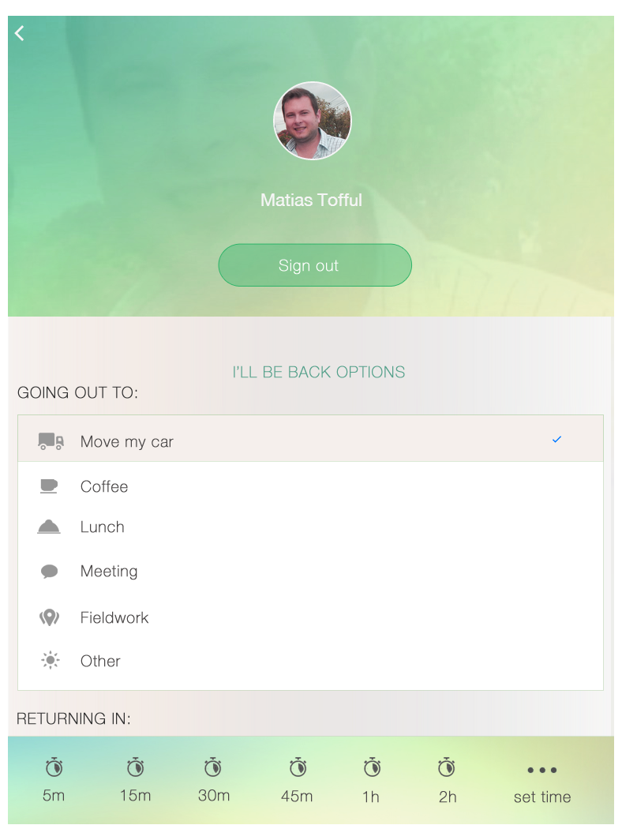Image resolution: width=622 pixels, height=840 pixels.
Task: Click the Fieldwork location pin icon
Action: click(49, 617)
